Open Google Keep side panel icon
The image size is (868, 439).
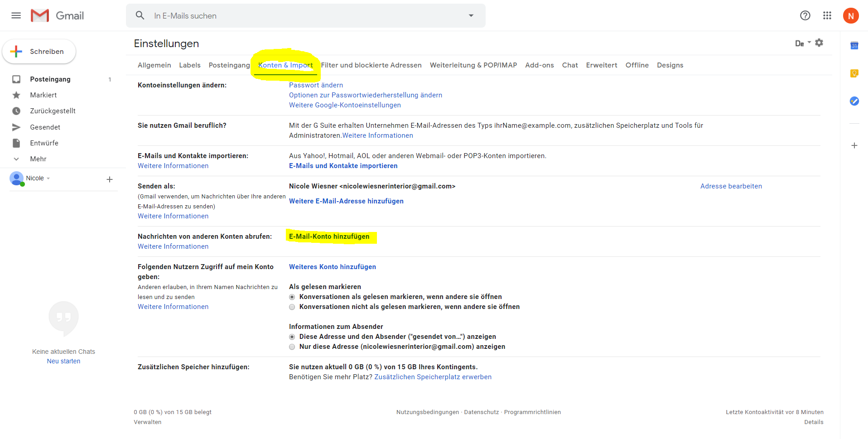click(x=854, y=73)
